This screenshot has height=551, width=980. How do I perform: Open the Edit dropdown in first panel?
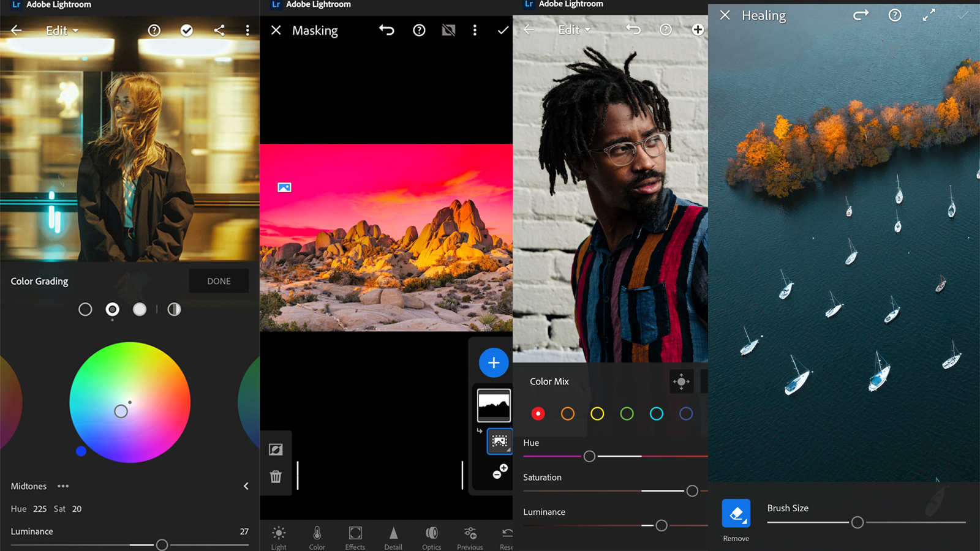[x=62, y=30]
